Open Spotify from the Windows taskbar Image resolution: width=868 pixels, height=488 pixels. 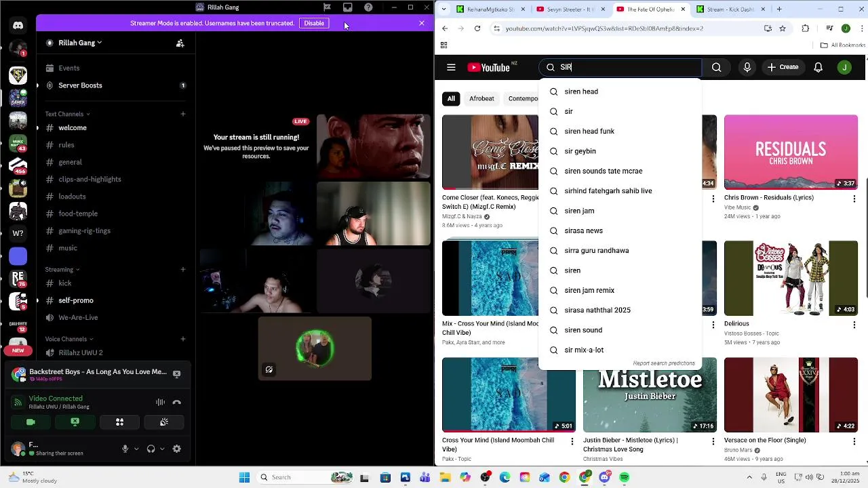tap(625, 477)
